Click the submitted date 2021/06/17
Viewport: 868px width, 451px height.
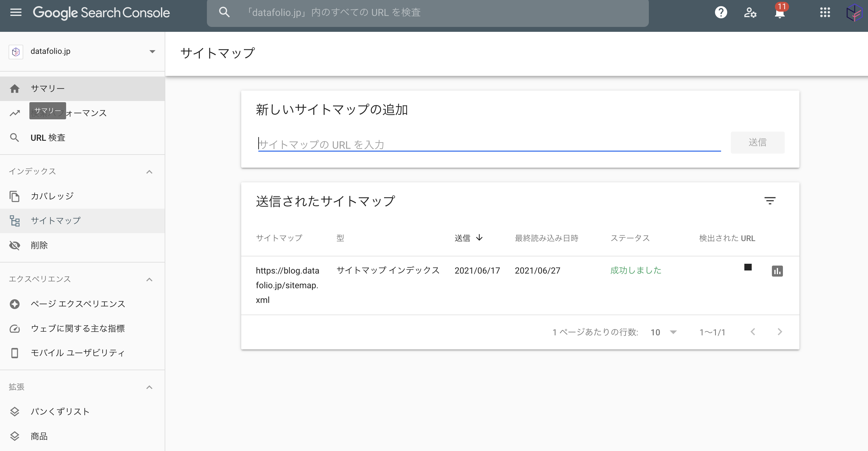[477, 270]
